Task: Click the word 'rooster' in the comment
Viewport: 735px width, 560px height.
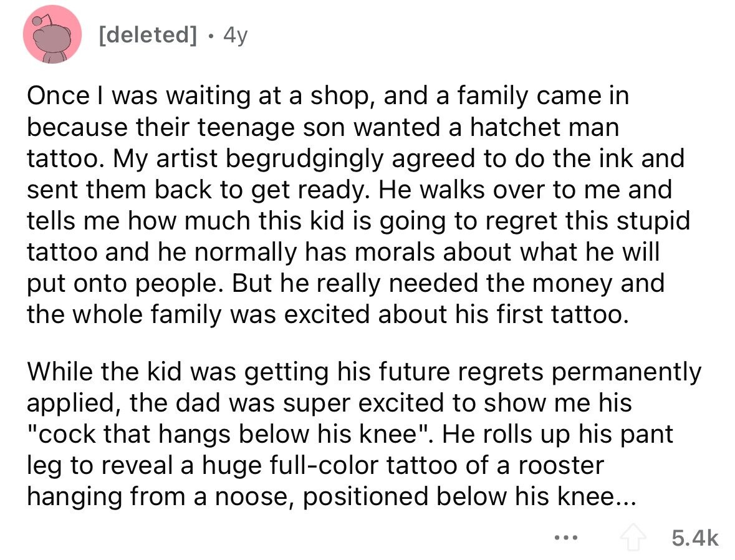Action: (x=560, y=465)
